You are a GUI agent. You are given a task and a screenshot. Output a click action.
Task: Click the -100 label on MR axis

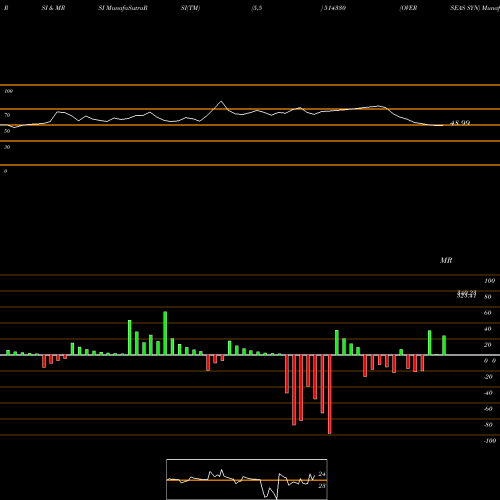point(490,441)
